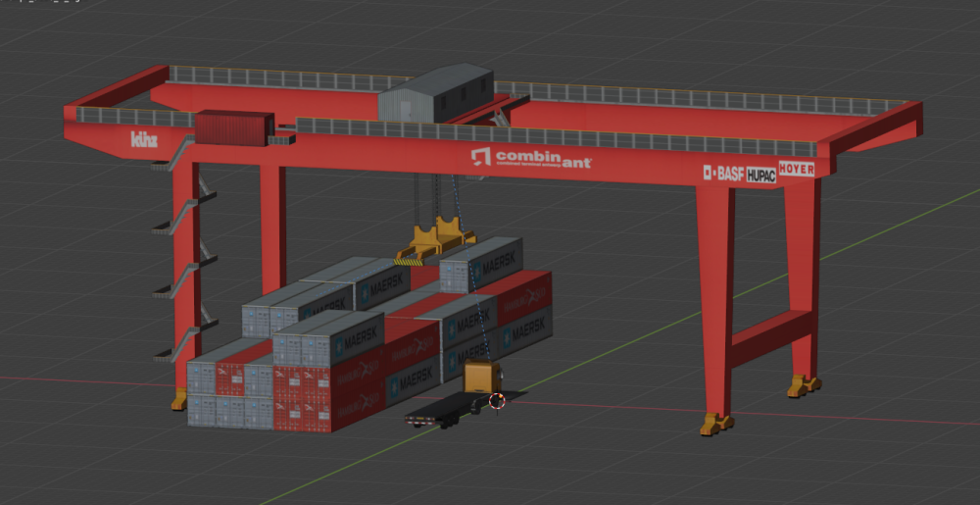Select the gray operator cabin on top

pyautogui.click(x=435, y=94)
